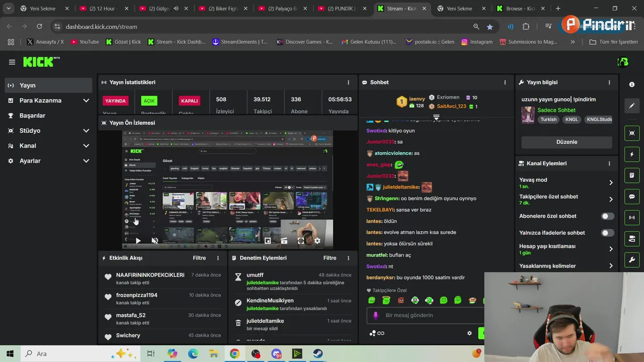This screenshot has height=362, width=644.
Task: Enter fullscreen on stream preview
Action: coord(301,241)
